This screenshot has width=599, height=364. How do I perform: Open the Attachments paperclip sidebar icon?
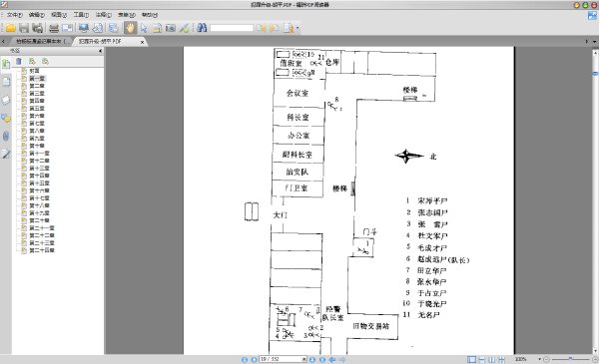(x=6, y=136)
